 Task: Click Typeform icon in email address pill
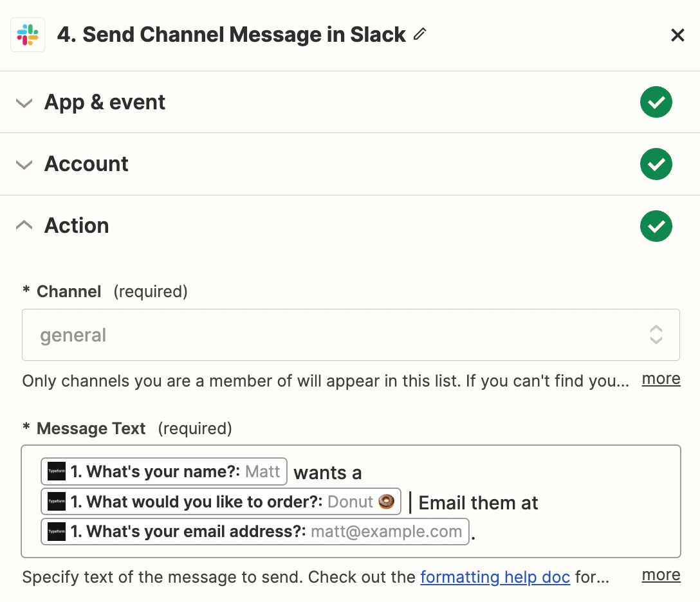point(57,531)
